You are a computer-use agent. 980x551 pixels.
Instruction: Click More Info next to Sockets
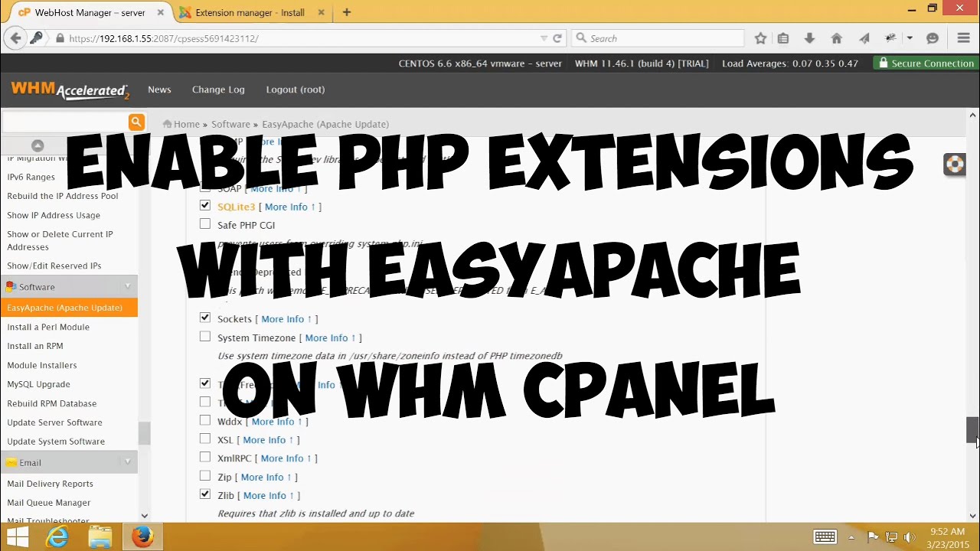point(286,319)
